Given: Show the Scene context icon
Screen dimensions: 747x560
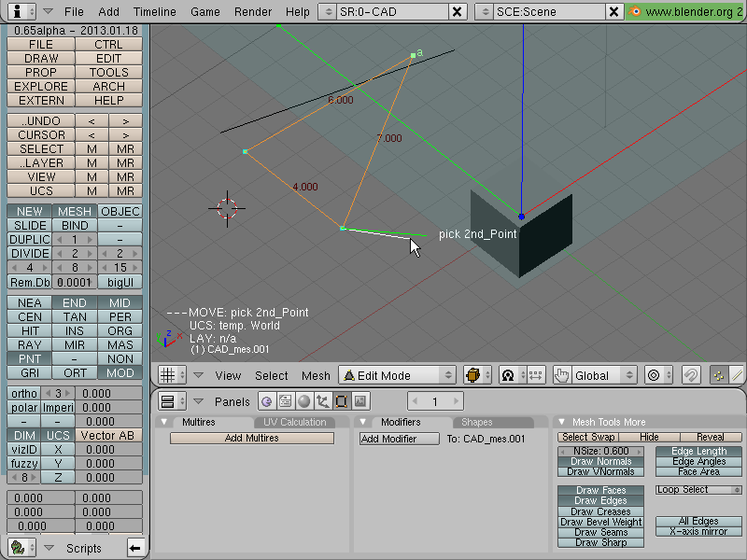Looking at the screenshot, I should click(359, 401).
